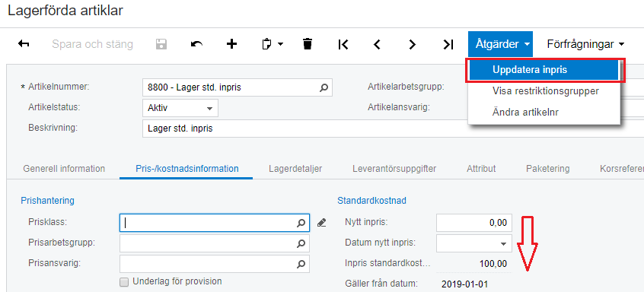
Task: Go to first record icon
Action: [x=343, y=44]
